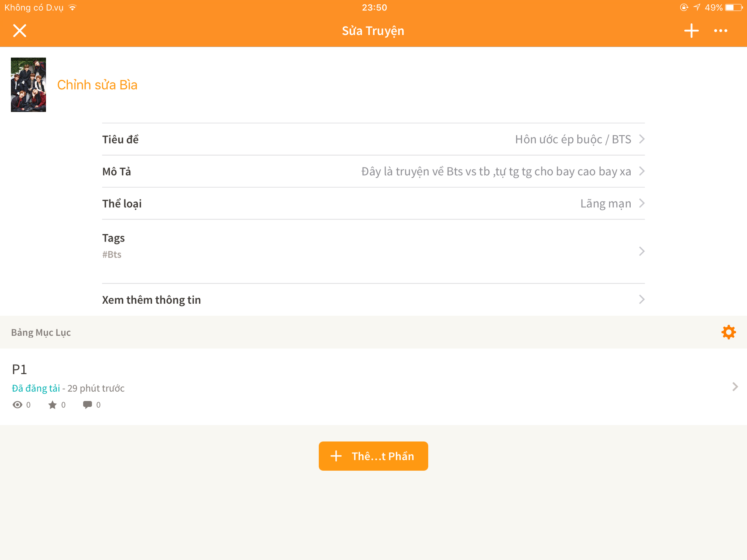The height and width of the screenshot is (560, 747).
Task: Expand Tags row chevron
Action: pos(642,251)
